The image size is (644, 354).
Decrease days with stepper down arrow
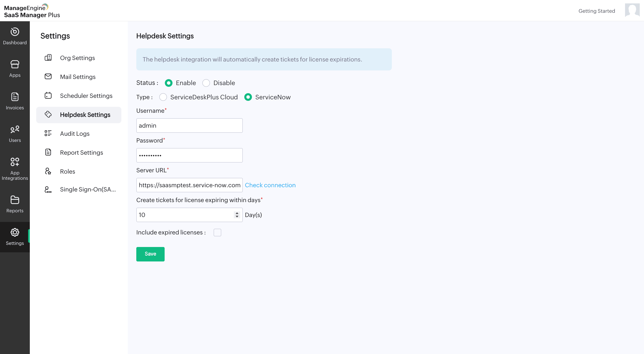tap(237, 217)
